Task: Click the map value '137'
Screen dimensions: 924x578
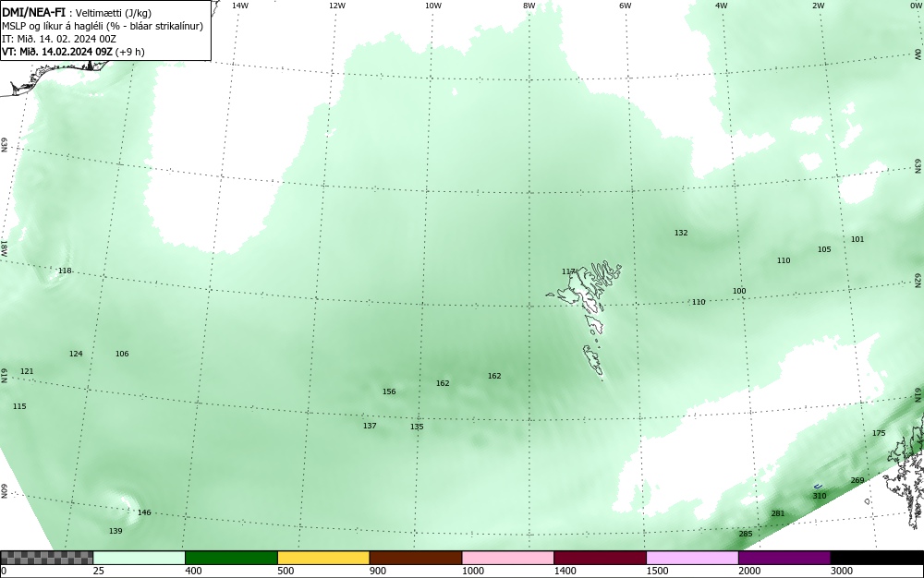Action: pyautogui.click(x=370, y=426)
